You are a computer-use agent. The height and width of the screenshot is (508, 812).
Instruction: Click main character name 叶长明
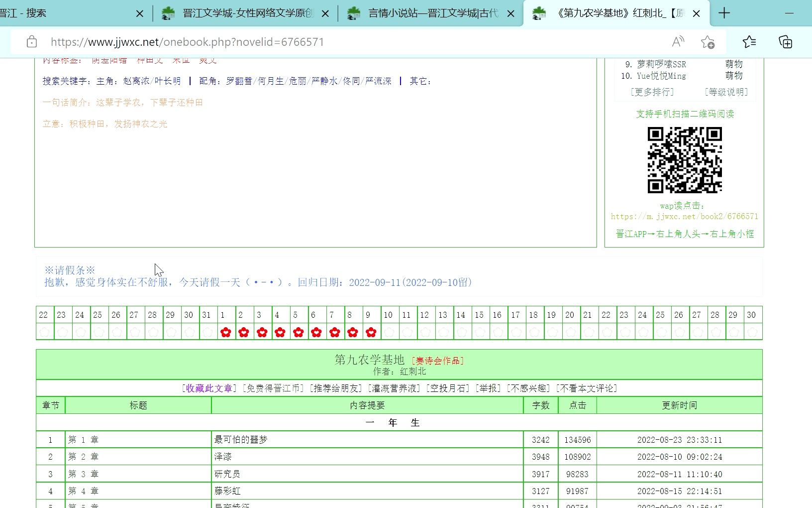pos(168,81)
